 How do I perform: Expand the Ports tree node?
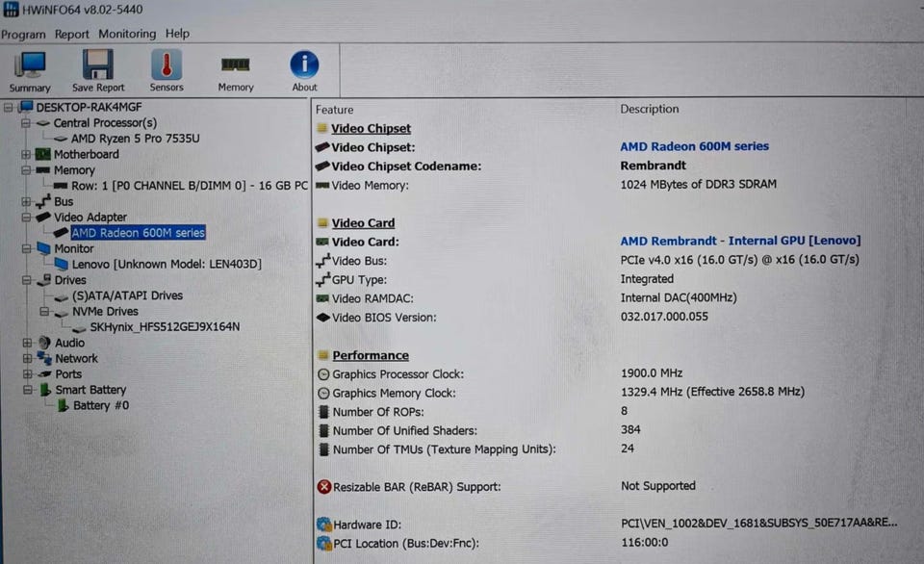pos(27,373)
